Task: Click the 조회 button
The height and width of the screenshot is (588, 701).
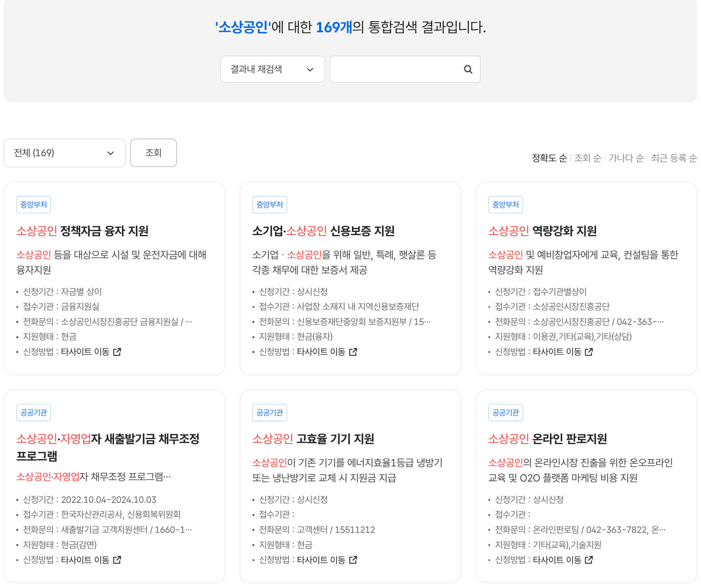Action: (153, 153)
